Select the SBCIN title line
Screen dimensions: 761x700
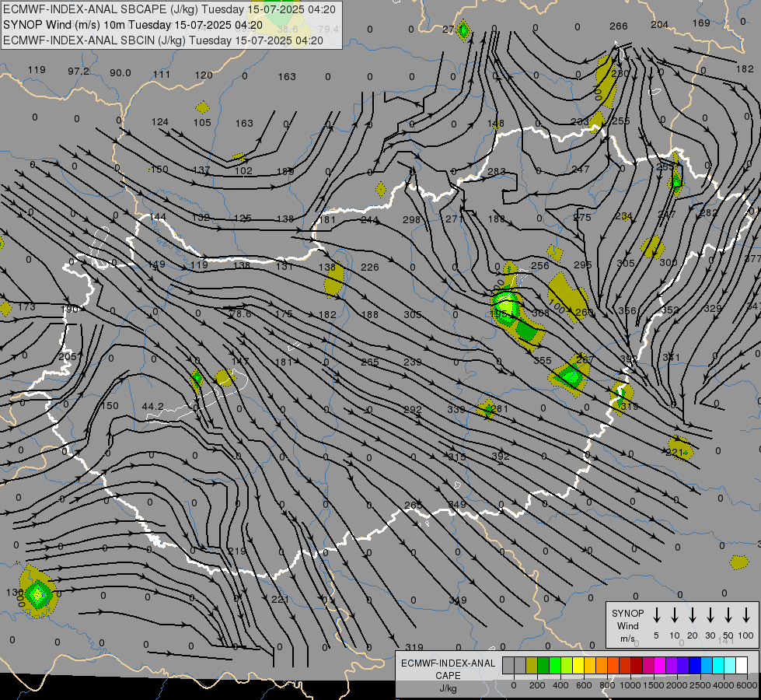point(163,40)
